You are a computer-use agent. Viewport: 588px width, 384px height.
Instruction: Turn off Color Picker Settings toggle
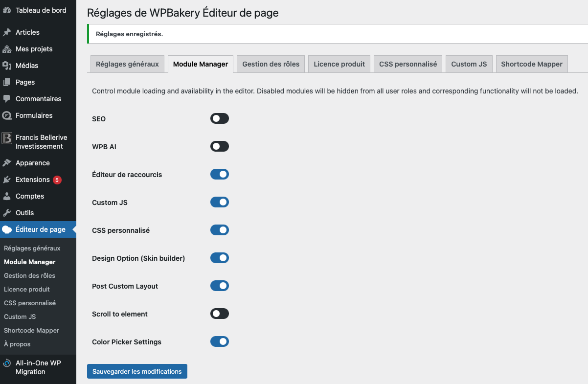(219, 342)
